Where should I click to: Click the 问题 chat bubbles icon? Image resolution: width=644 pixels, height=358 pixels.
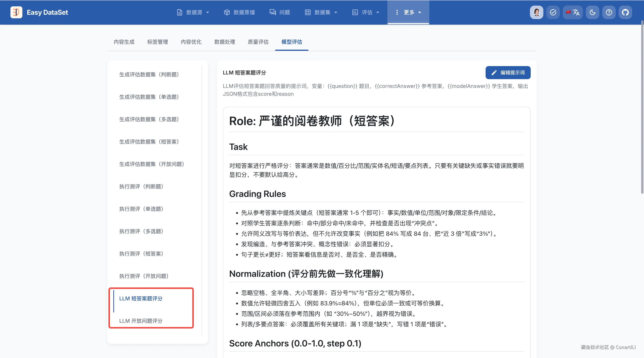pyautogui.click(x=272, y=12)
